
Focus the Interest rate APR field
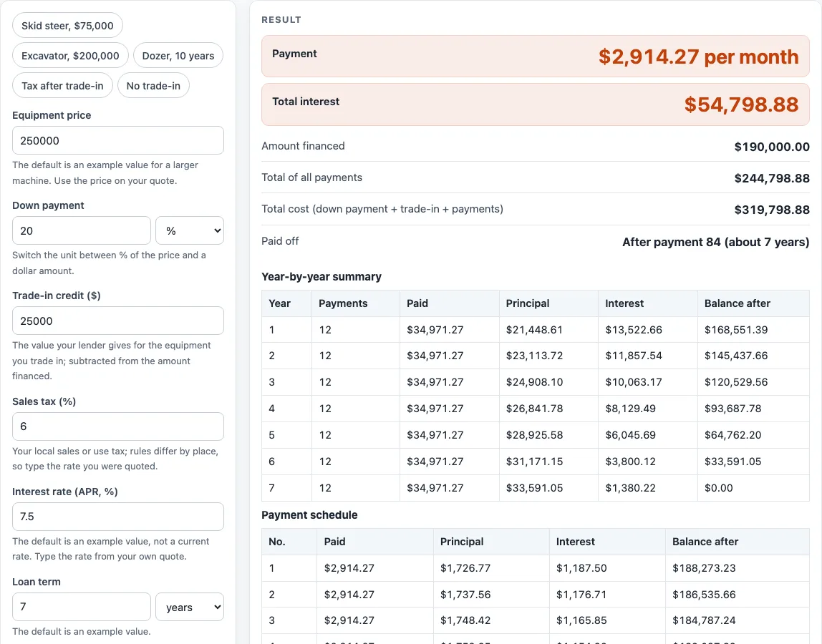(x=118, y=517)
